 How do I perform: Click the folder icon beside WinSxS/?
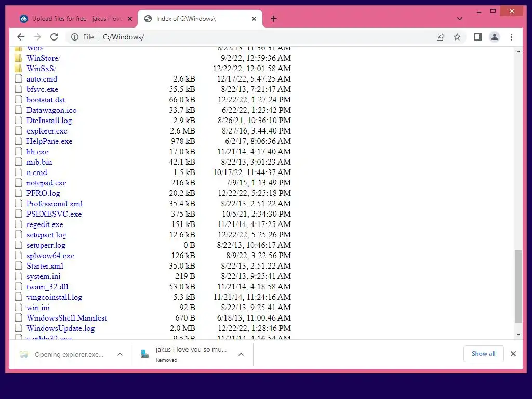(x=18, y=68)
